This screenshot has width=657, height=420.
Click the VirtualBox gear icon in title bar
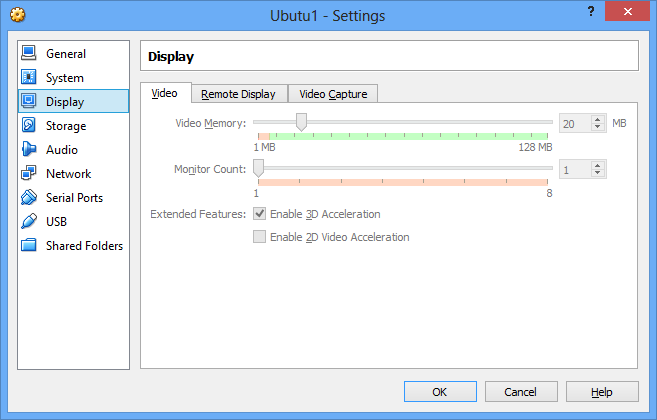17,15
